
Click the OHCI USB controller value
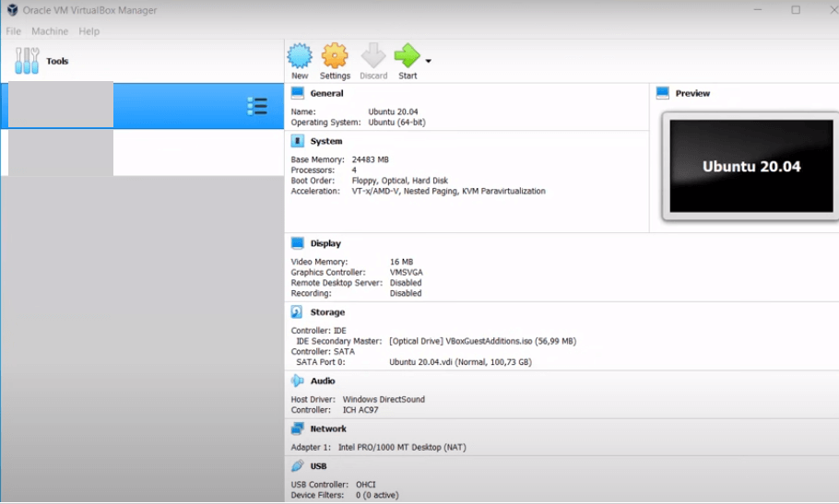pyautogui.click(x=365, y=485)
